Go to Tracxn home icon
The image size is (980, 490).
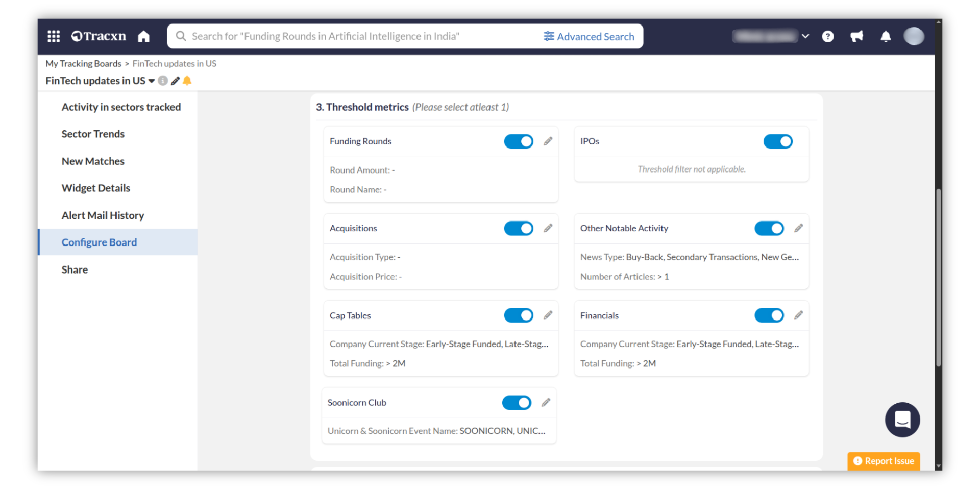(x=144, y=36)
